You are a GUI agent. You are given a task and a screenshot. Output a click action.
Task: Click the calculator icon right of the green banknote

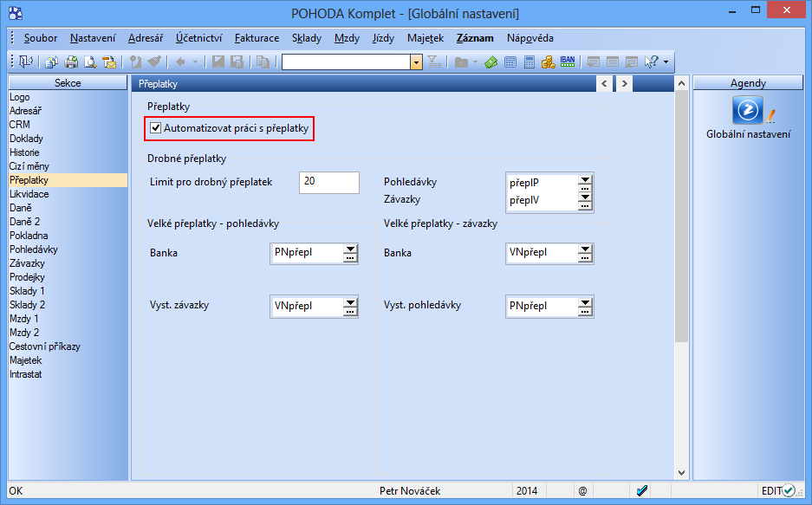(510, 62)
